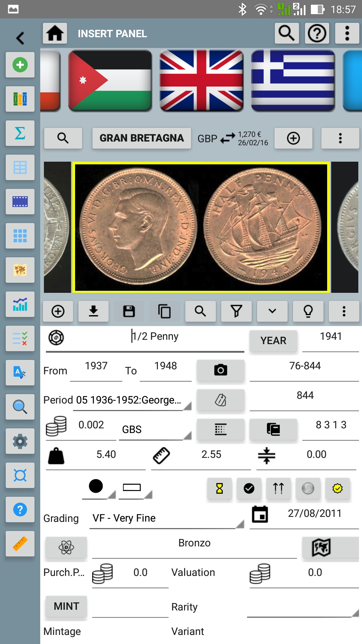Select the Jordan flag
This screenshot has height=644, width=362.
[x=110, y=80]
